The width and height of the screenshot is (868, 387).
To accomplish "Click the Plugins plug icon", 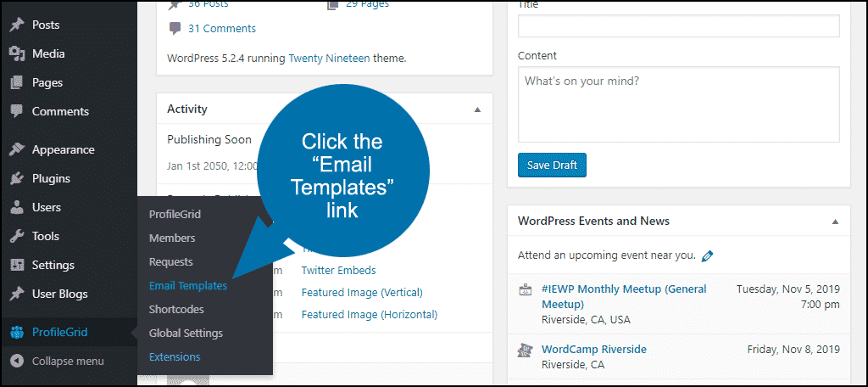I will (x=17, y=178).
